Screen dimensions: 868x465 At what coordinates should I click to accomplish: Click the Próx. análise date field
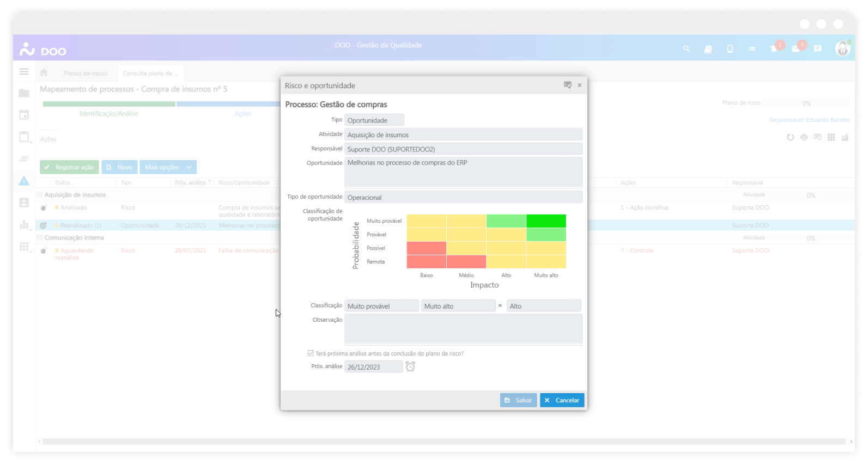[373, 366]
